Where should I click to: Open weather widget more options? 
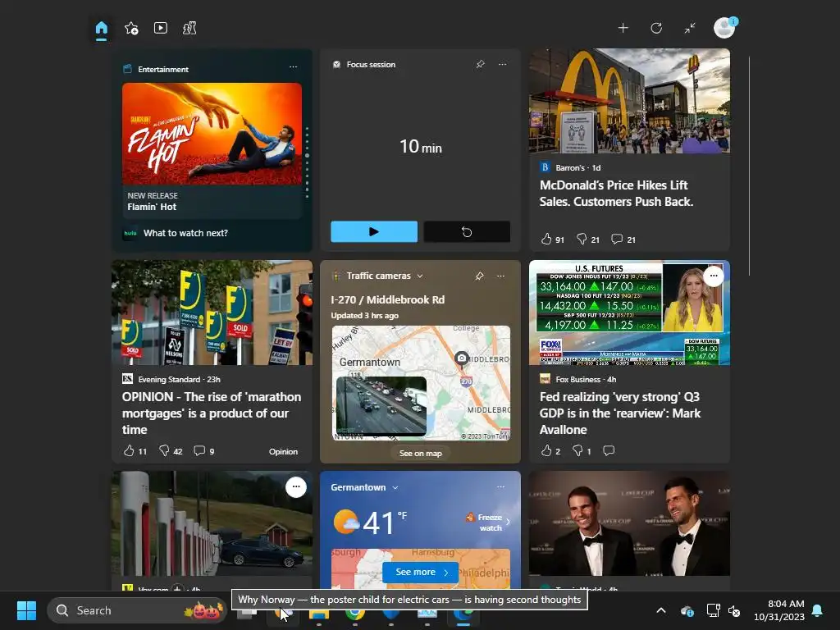pos(500,487)
